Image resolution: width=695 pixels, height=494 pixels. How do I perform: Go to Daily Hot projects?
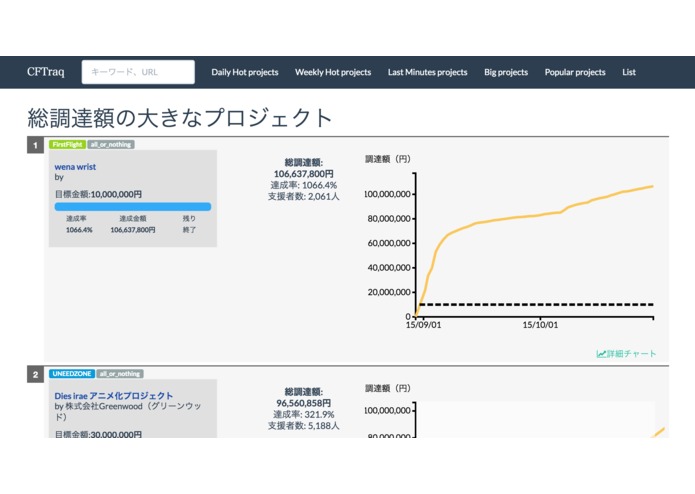[x=245, y=72]
